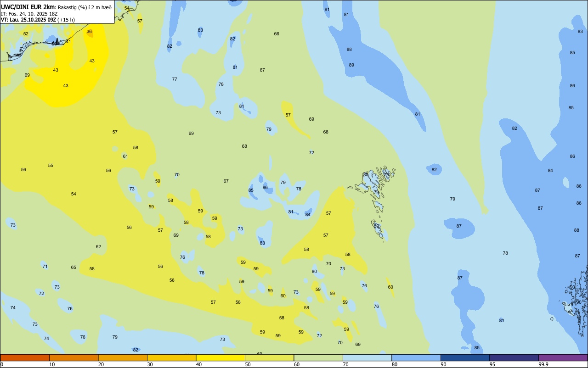Viewport: 588px width, 368px height.
Task: Select the 30–40 gold legend segment
Action: coord(171,357)
